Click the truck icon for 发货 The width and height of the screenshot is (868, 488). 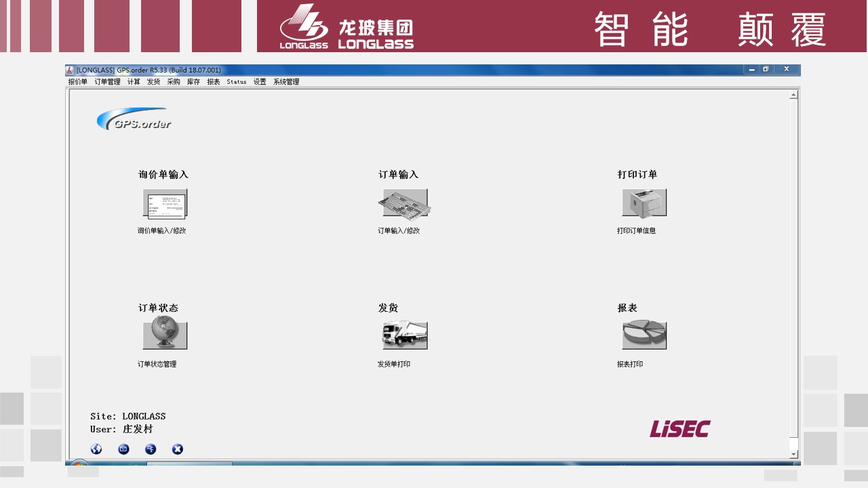pos(404,335)
